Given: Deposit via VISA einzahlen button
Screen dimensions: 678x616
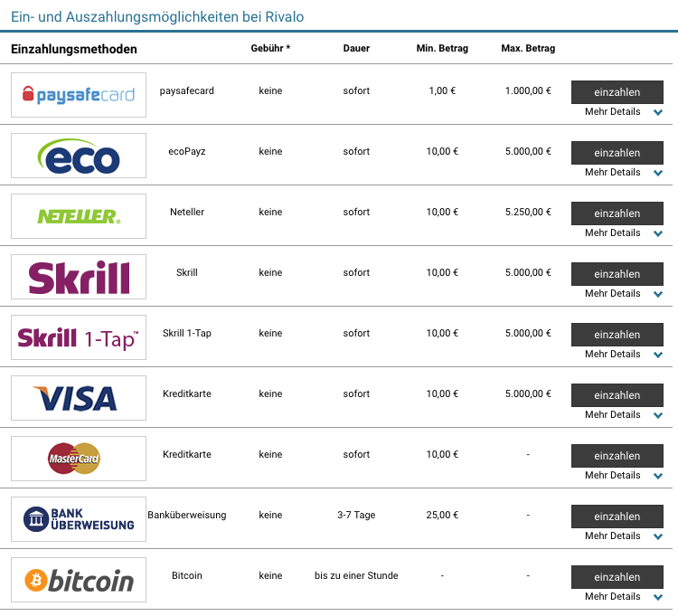Looking at the screenshot, I should tap(617, 395).
